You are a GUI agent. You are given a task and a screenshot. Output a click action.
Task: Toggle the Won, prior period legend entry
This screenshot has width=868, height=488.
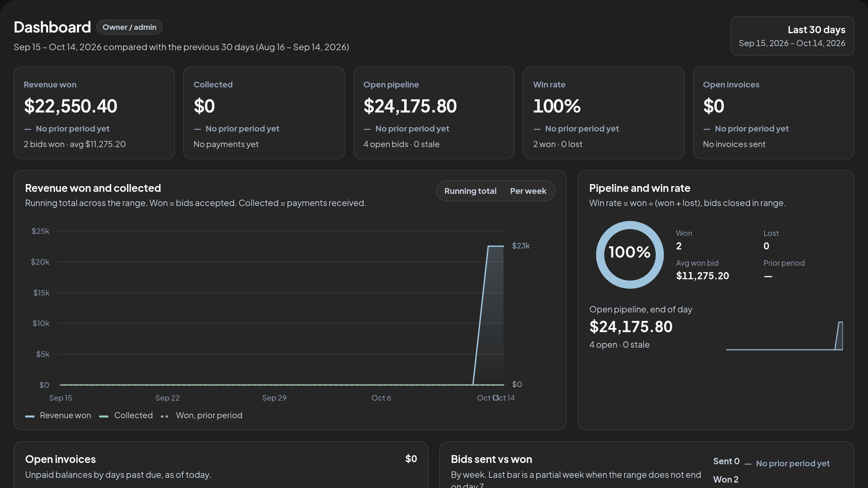(x=202, y=415)
